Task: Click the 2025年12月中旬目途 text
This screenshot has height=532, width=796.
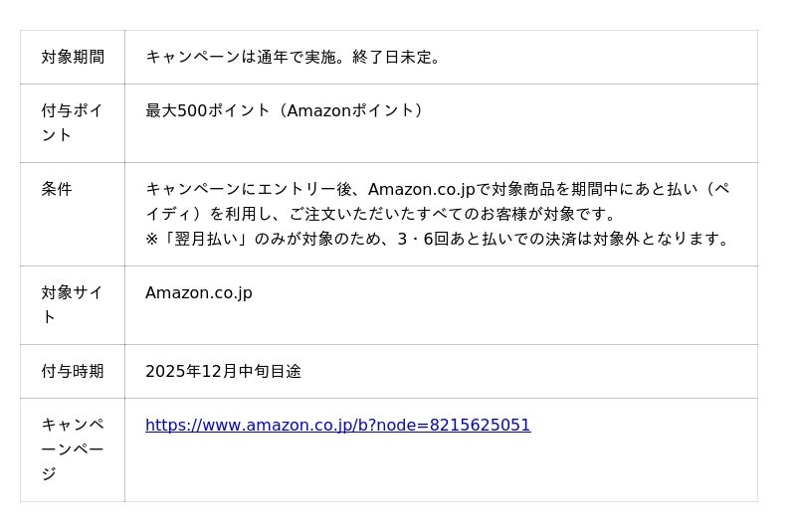Action: click(223, 371)
